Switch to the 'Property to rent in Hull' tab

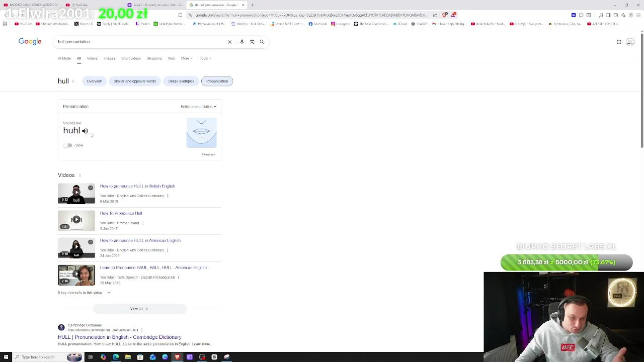point(154,5)
